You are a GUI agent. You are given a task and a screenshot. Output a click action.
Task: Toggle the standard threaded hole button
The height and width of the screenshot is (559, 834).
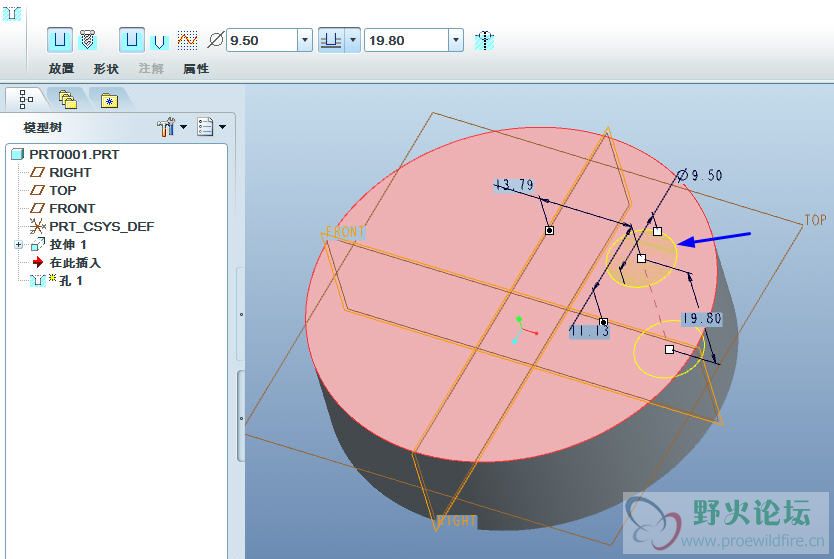click(x=88, y=40)
